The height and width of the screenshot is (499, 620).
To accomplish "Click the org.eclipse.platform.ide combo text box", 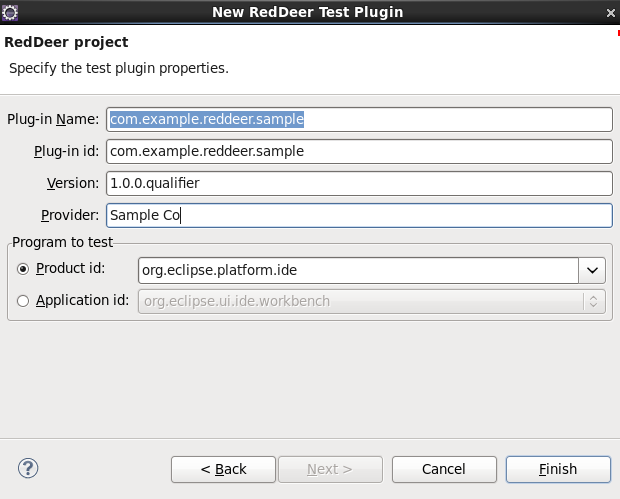I will [356, 270].
